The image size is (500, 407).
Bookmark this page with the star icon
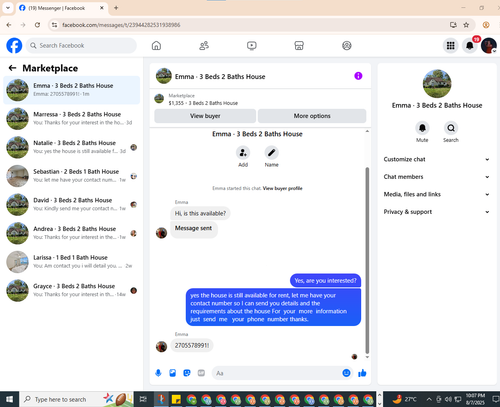(x=466, y=25)
